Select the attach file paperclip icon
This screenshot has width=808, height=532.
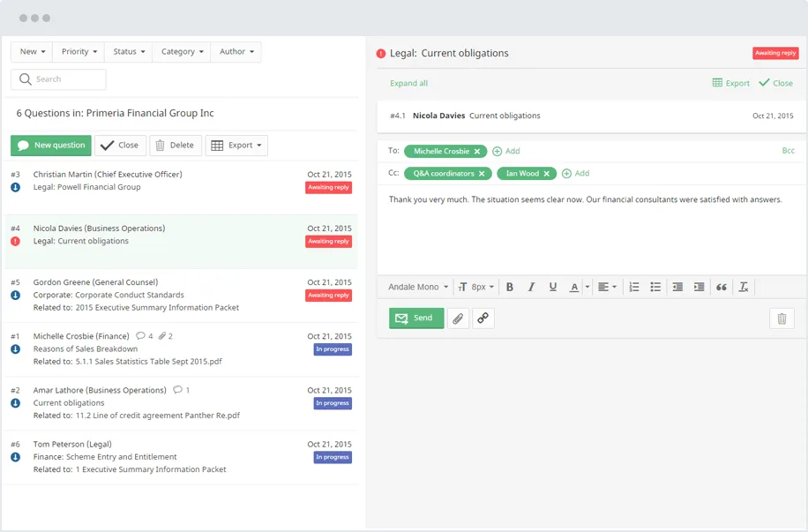tap(458, 318)
